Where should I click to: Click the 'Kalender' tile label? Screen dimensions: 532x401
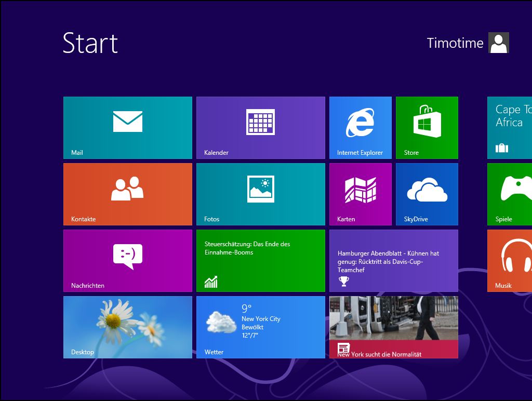pyautogui.click(x=216, y=153)
